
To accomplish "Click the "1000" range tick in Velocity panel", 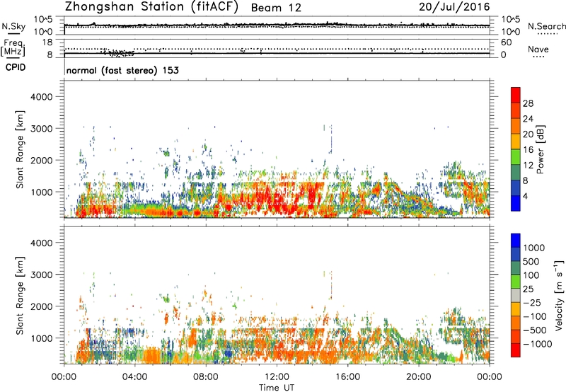I will click(x=42, y=338).
